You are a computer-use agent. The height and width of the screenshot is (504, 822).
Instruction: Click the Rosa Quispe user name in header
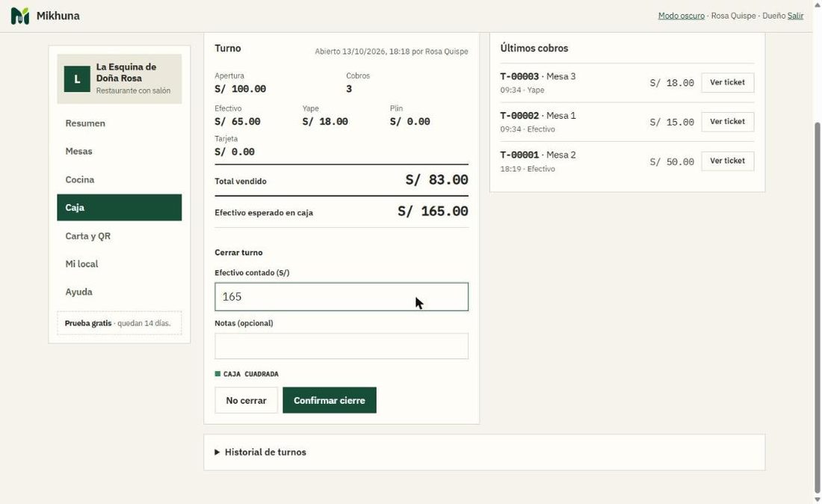[x=733, y=16]
